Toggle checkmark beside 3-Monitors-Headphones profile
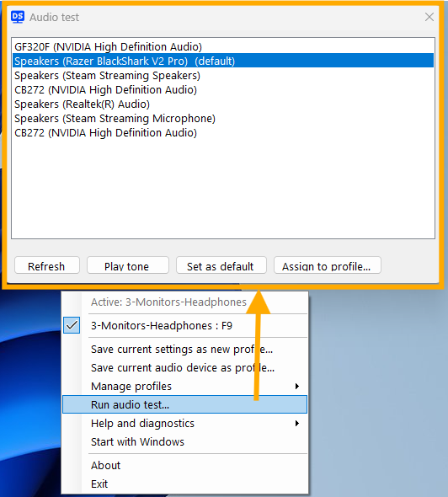The image size is (448, 497). (x=72, y=325)
